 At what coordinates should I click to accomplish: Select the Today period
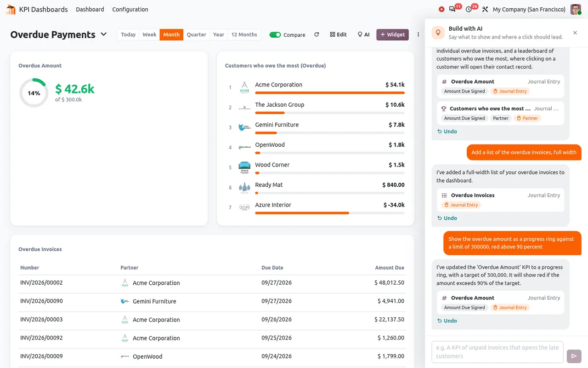pyautogui.click(x=128, y=34)
